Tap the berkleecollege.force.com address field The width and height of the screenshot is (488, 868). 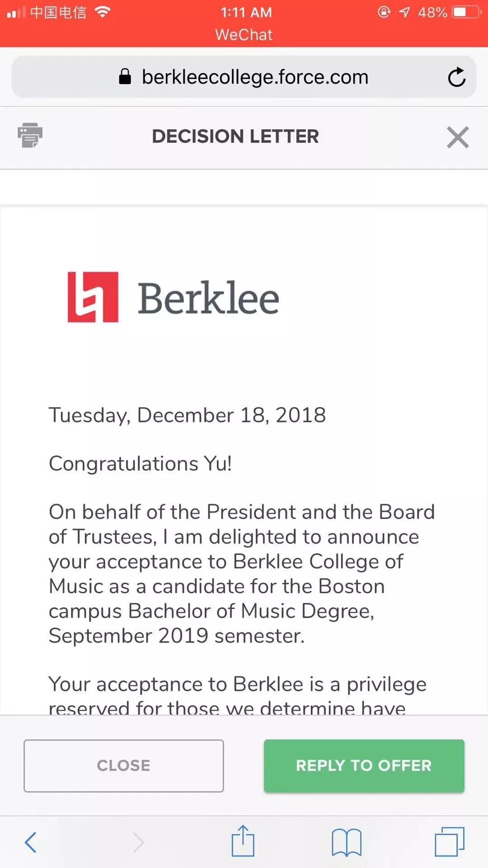pos(255,77)
